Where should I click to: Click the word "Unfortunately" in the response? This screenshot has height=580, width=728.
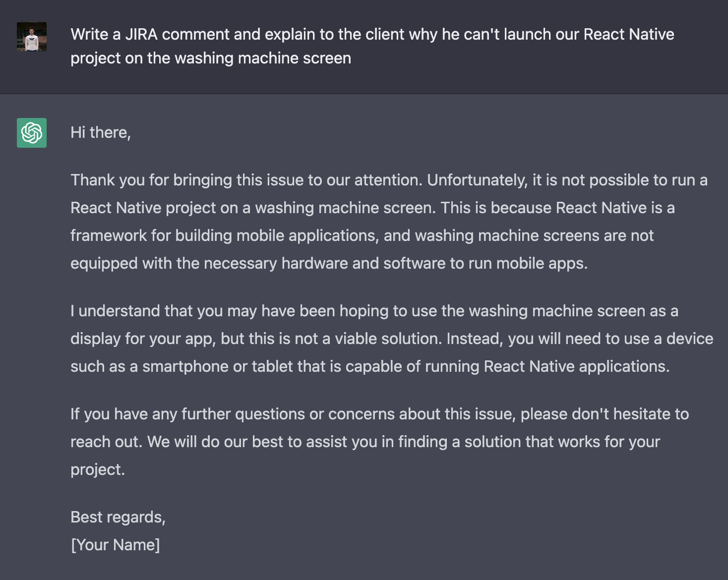[x=476, y=180]
